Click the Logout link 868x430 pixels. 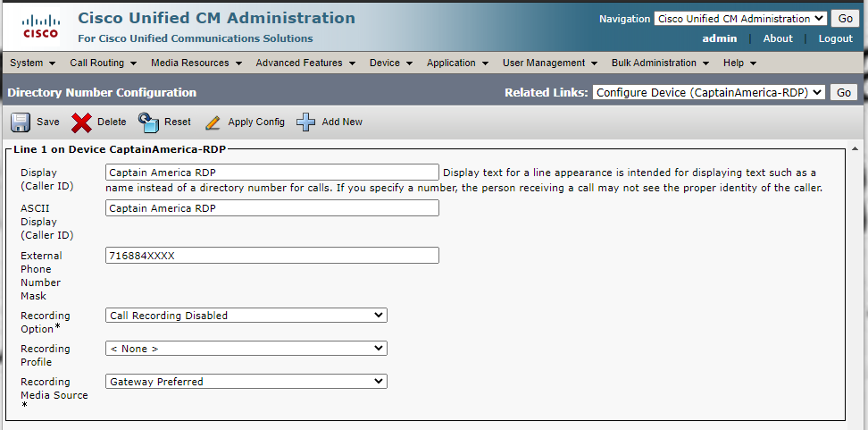tap(835, 38)
